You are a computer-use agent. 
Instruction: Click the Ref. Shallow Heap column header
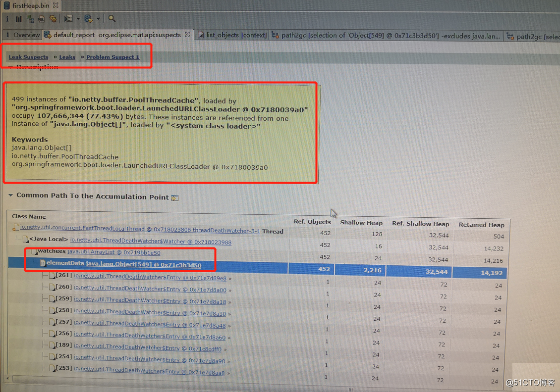point(420,224)
